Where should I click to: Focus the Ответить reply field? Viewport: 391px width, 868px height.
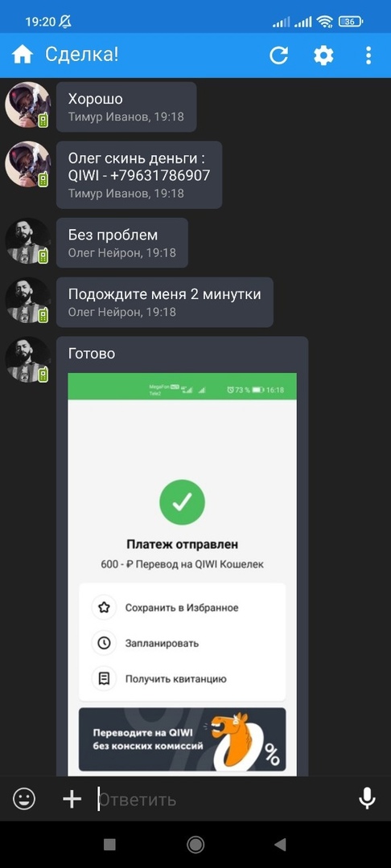click(221, 799)
